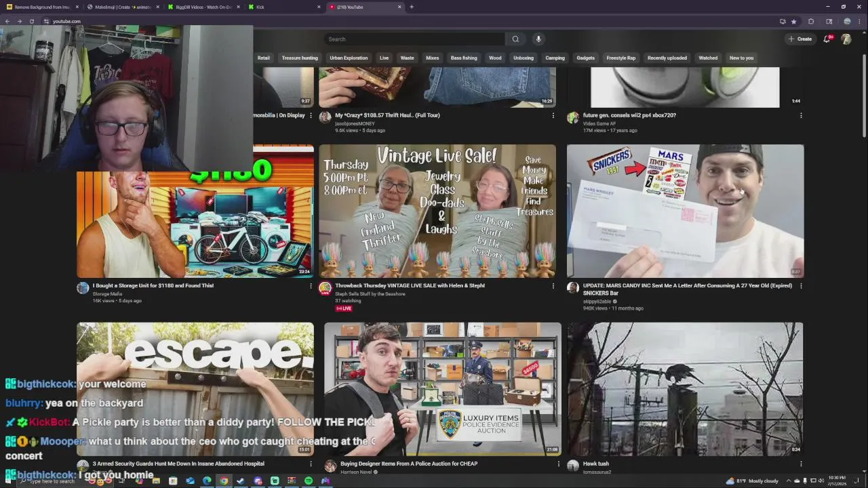The image size is (868, 488).
Task: Switch to the Kick browser tab
Action: coord(283,7)
